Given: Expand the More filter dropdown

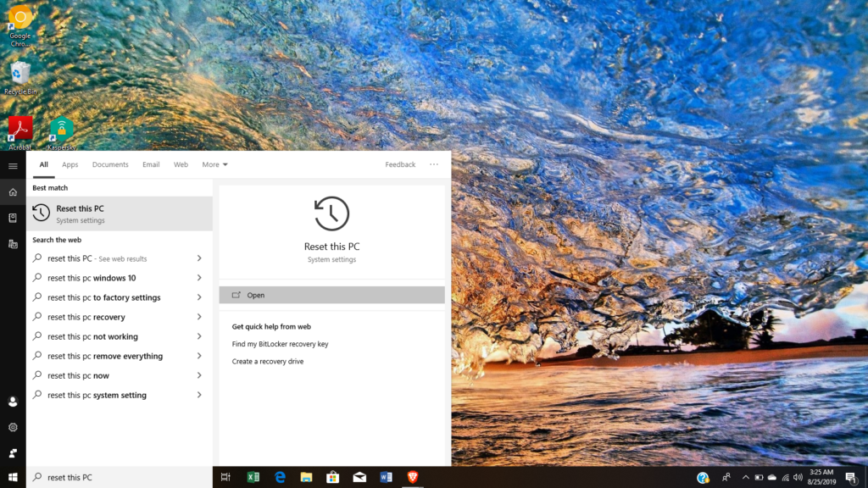Looking at the screenshot, I should point(214,164).
